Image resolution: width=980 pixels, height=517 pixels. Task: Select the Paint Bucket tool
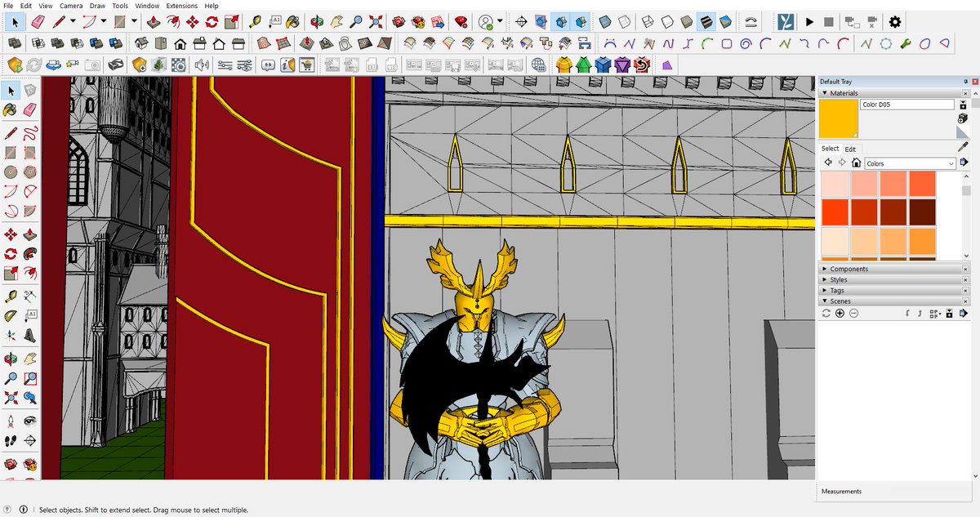(x=10, y=109)
